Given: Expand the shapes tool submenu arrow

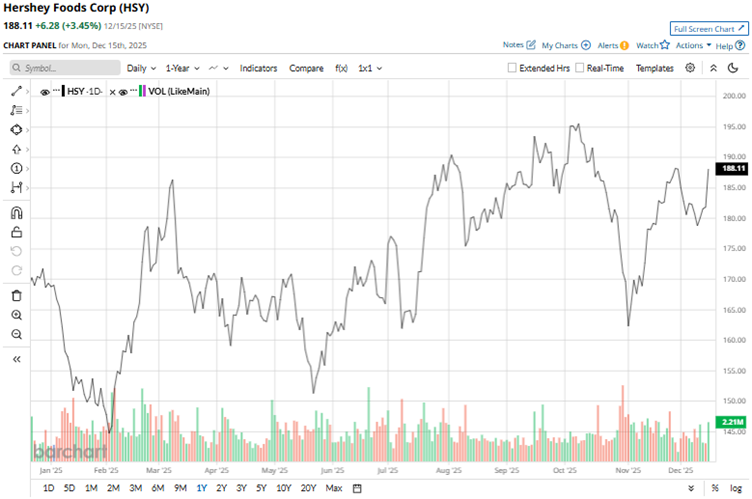Looking at the screenshot, I should coord(27,130).
